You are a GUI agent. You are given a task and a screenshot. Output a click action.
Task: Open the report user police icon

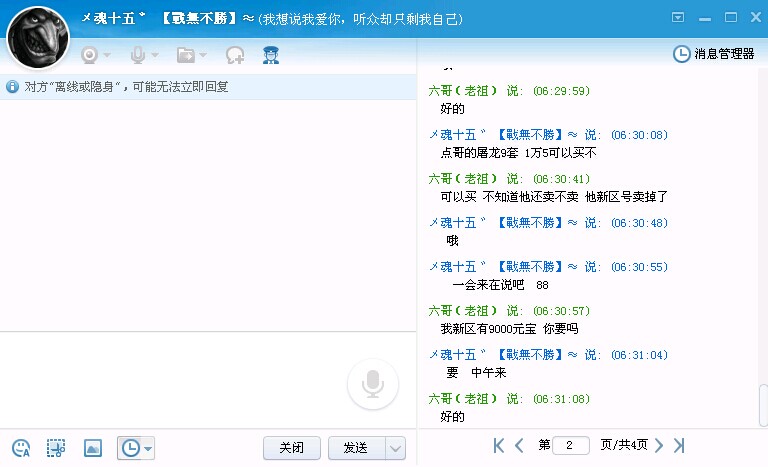(270, 55)
